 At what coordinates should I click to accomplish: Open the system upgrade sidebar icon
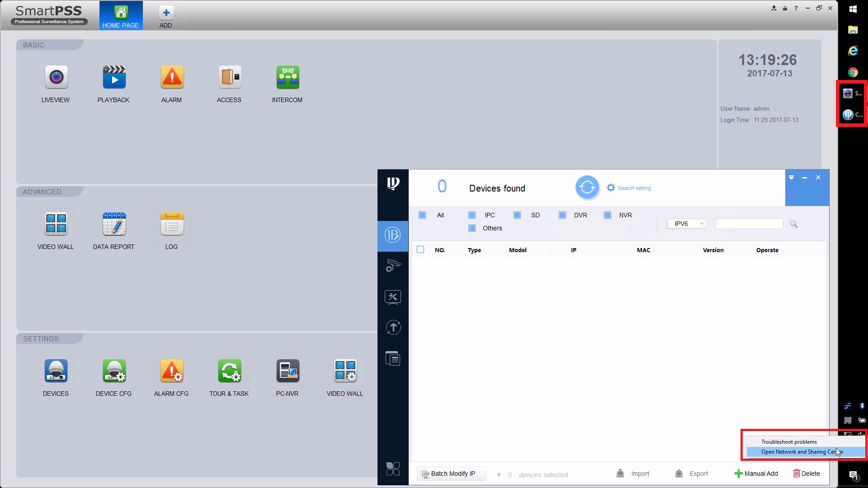pyautogui.click(x=393, y=328)
